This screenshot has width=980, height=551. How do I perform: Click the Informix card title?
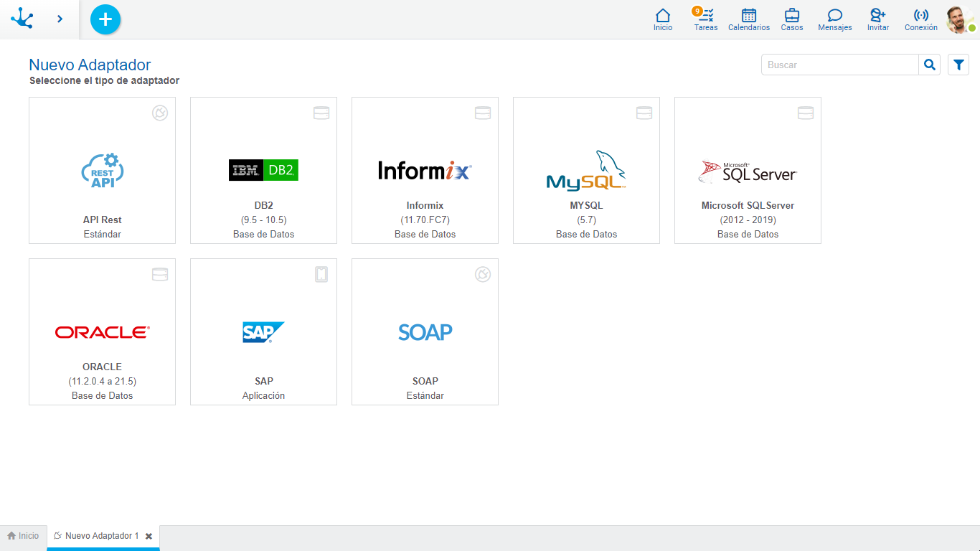click(425, 205)
